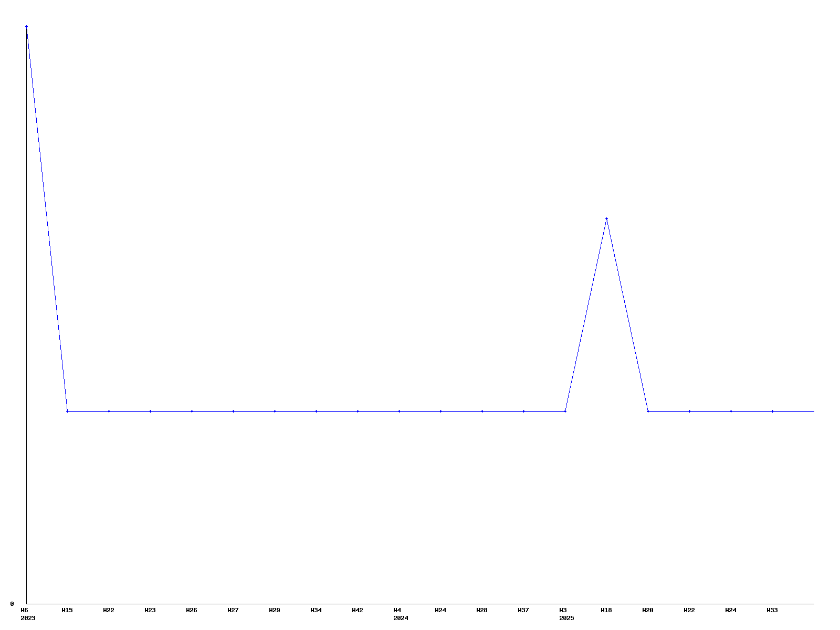This screenshot has width=840, height=630.
Task: Click the data point at W4 2024
Action: pos(399,411)
